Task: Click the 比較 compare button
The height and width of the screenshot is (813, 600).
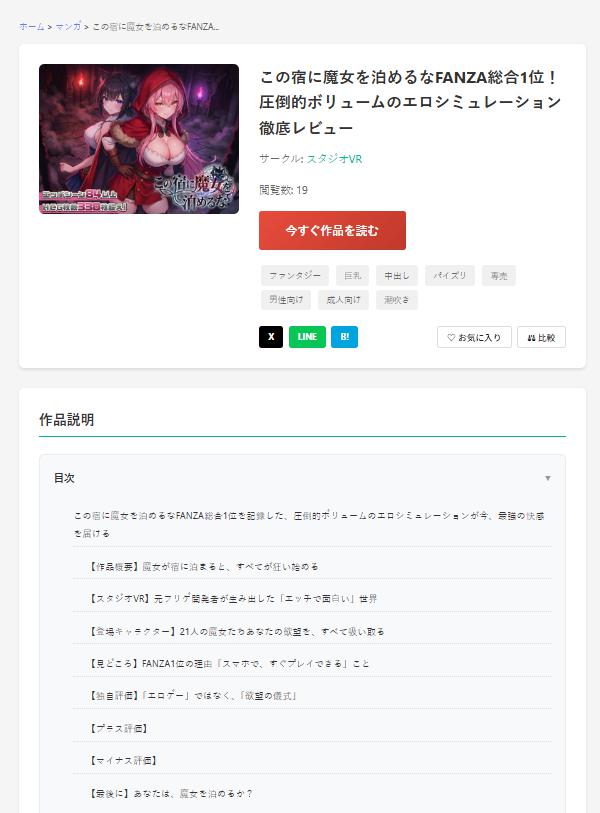Action: point(541,338)
